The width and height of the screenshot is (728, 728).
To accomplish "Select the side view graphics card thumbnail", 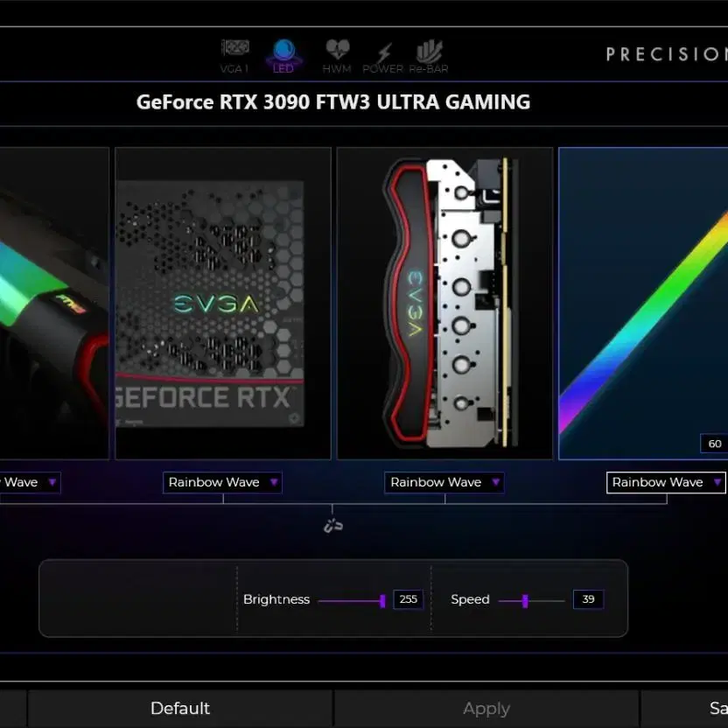I will click(x=444, y=304).
